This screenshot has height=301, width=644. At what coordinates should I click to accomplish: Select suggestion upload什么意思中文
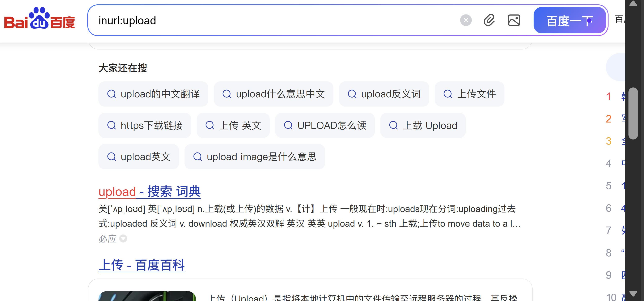click(x=273, y=94)
